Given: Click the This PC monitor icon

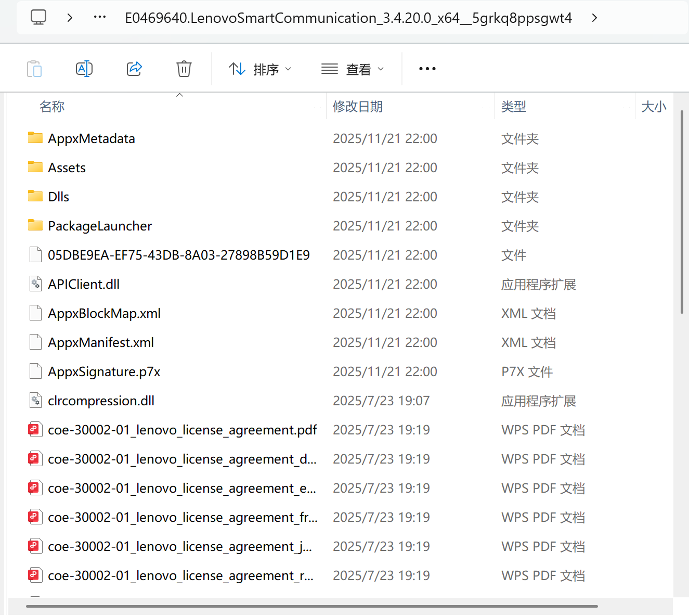Looking at the screenshot, I should point(38,18).
